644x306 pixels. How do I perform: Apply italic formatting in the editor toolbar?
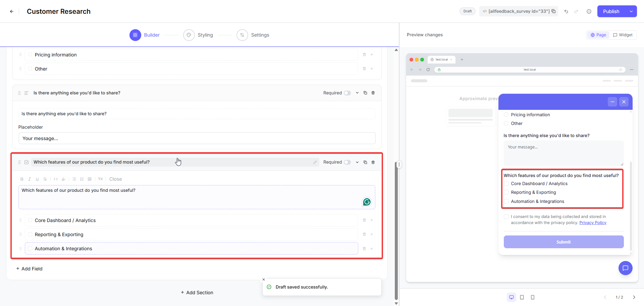coord(30,179)
